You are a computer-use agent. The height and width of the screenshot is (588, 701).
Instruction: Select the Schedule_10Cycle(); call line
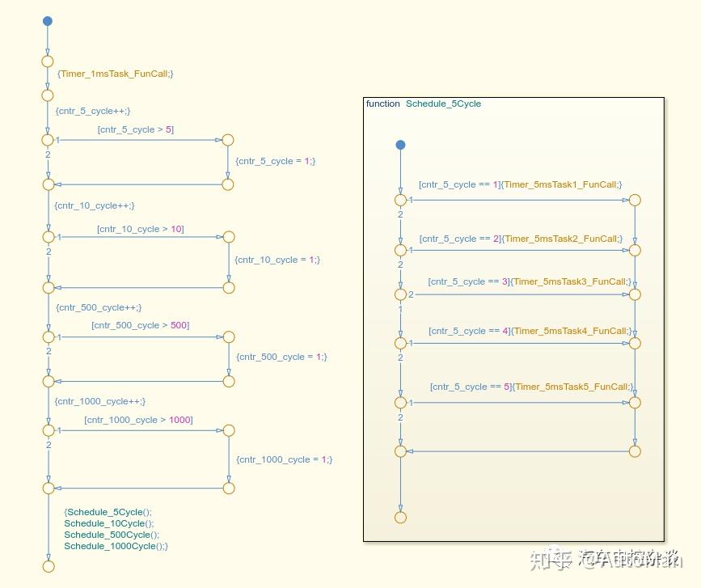(x=109, y=523)
